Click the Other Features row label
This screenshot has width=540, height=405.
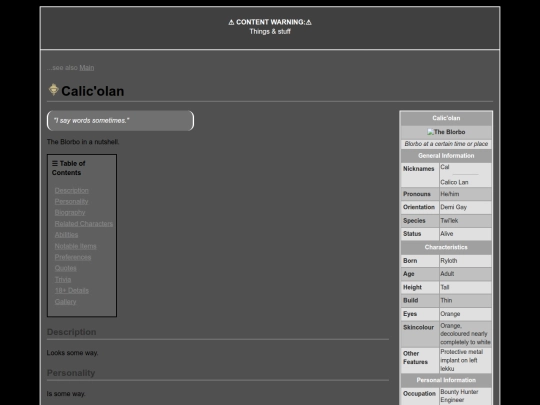(415, 358)
